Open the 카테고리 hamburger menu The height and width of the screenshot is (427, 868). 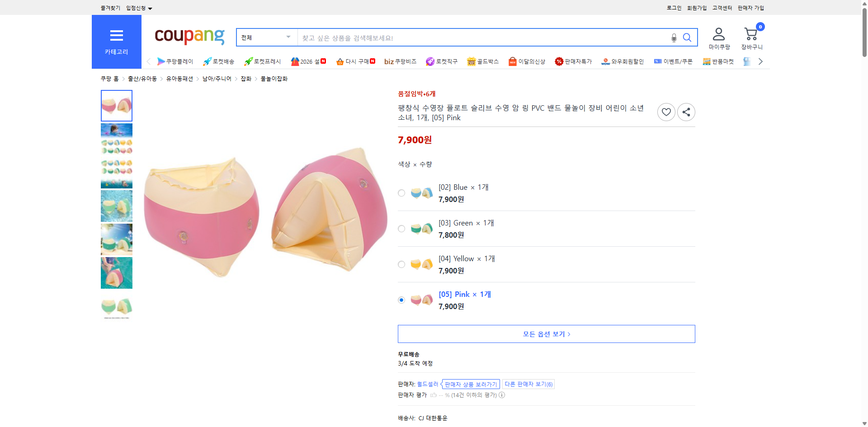[116, 36]
